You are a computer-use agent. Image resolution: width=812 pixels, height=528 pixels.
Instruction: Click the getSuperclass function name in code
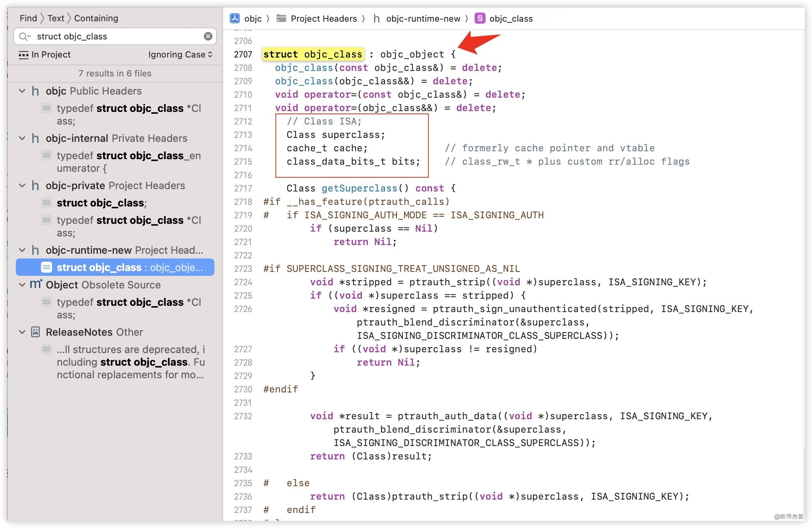click(359, 188)
